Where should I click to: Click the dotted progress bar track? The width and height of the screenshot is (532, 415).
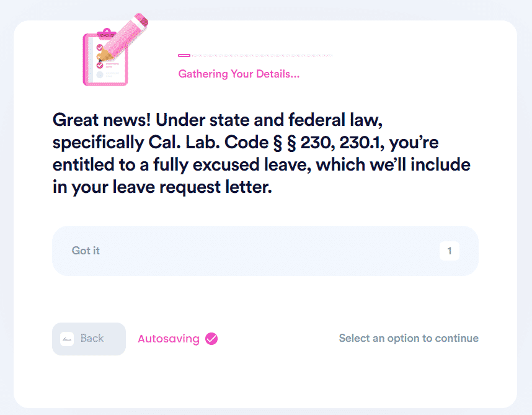(262, 56)
